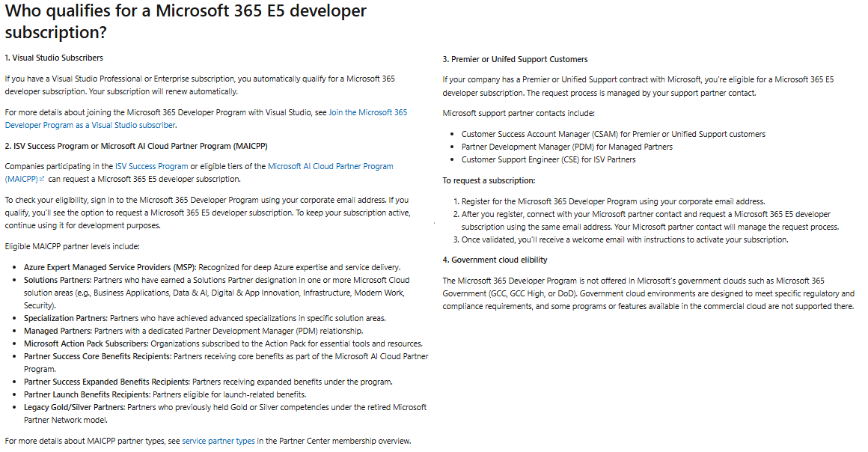Click step 2 After you register text
The height and width of the screenshot is (452, 868).
click(650, 221)
